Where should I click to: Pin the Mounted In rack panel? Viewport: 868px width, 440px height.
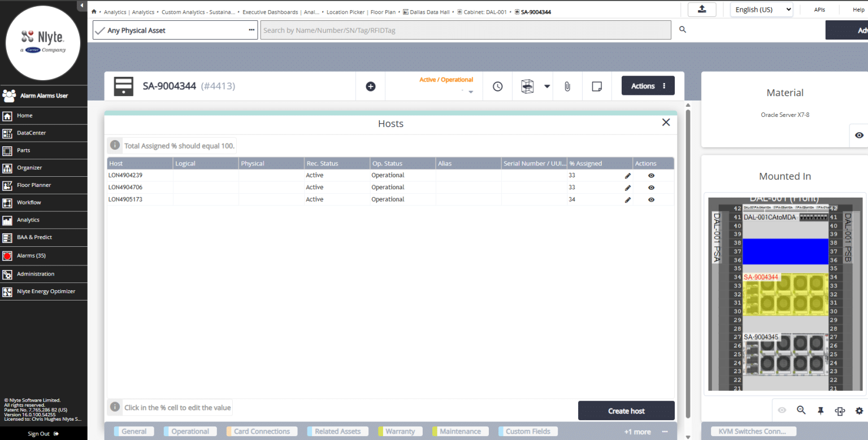pyautogui.click(x=821, y=411)
